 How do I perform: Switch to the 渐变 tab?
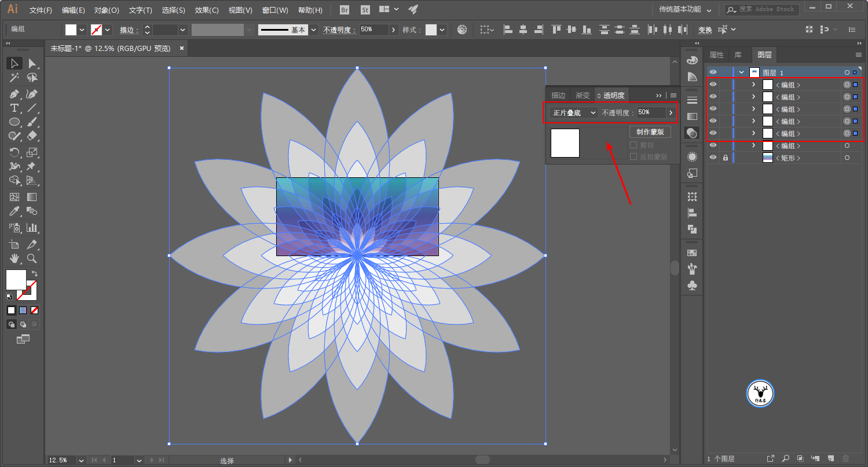pyautogui.click(x=583, y=95)
